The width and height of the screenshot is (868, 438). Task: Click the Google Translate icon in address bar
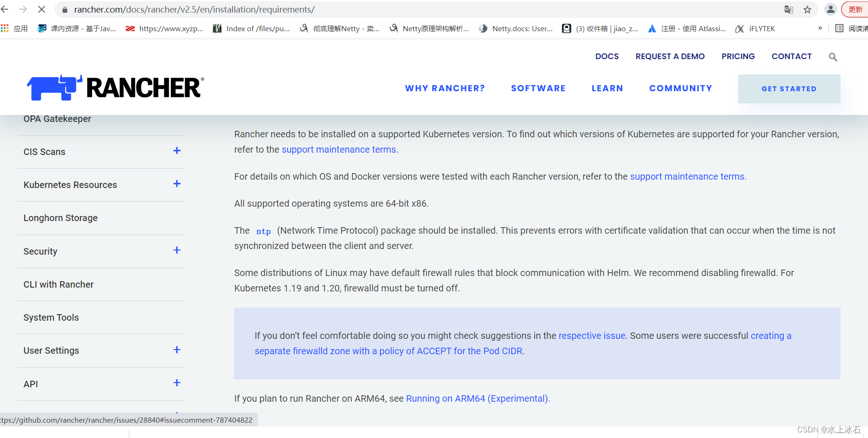coord(788,9)
